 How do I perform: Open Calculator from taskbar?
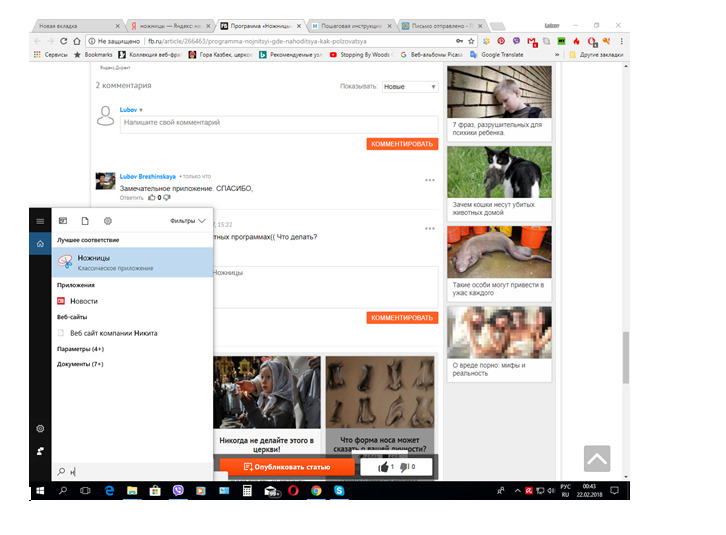coord(247,491)
